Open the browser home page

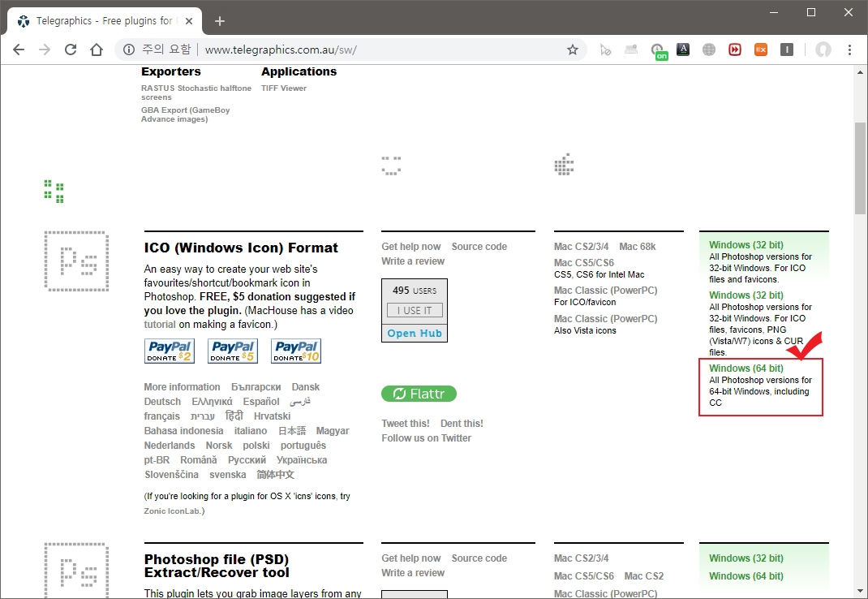pos(97,50)
